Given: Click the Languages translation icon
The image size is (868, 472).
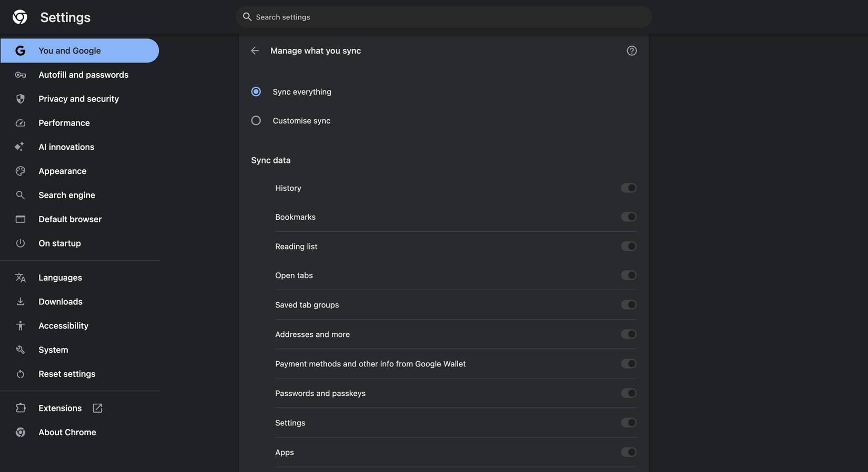Looking at the screenshot, I should (20, 277).
